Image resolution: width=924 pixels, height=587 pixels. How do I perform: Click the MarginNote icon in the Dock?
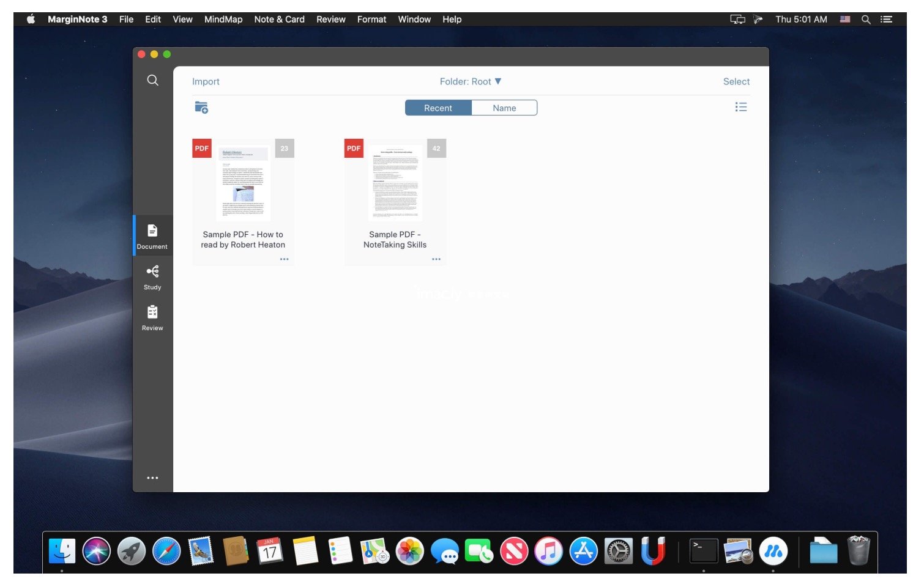point(773,551)
